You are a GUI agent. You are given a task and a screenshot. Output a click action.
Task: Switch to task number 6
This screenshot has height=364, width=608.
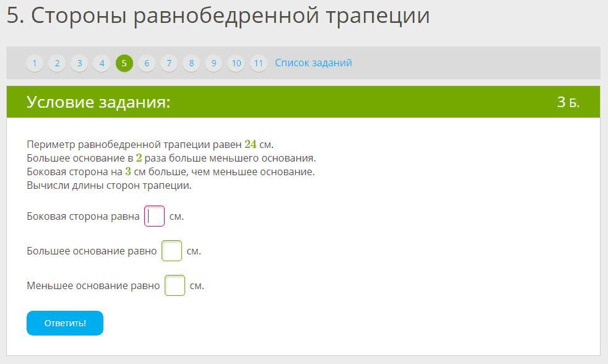pyautogui.click(x=147, y=63)
